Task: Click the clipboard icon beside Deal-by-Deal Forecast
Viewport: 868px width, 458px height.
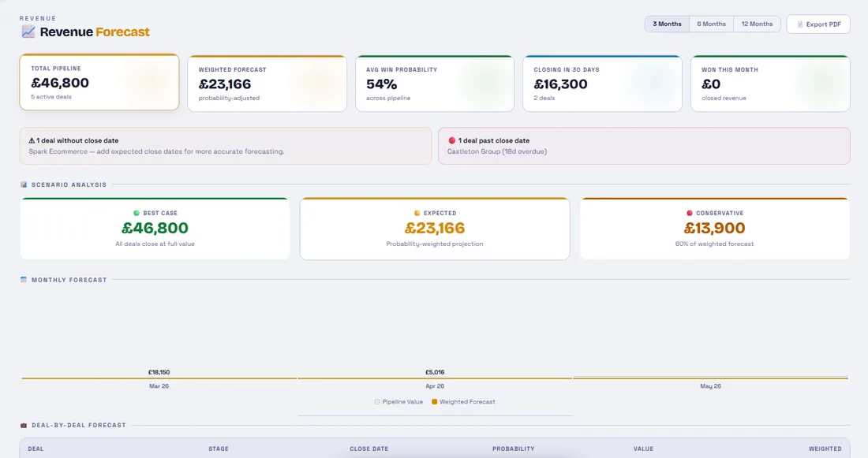Action: coord(22,424)
